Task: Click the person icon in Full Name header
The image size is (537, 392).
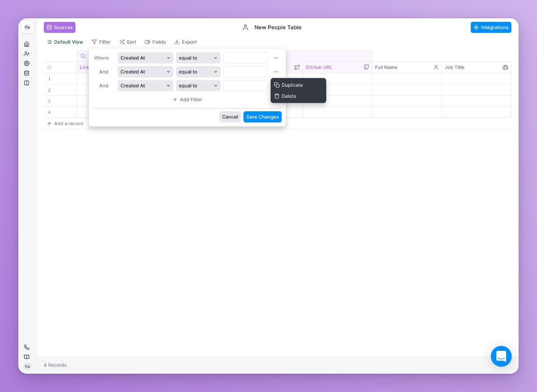Action: [x=436, y=67]
